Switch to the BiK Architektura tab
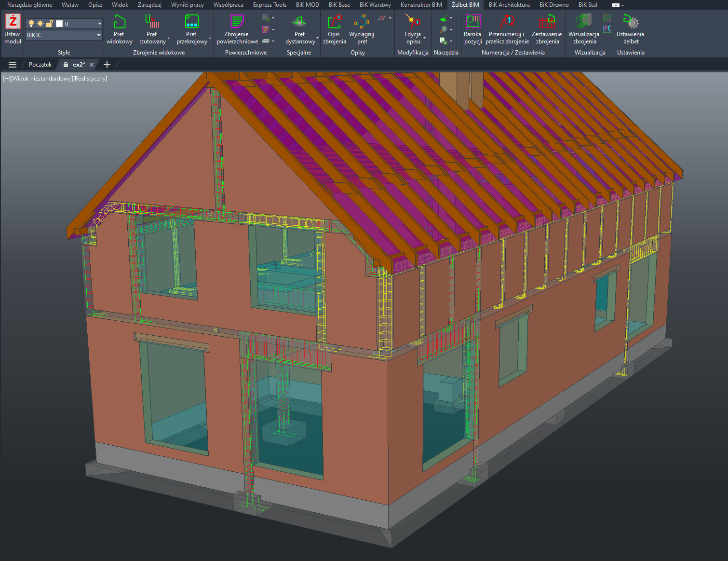728x561 pixels. tap(509, 5)
